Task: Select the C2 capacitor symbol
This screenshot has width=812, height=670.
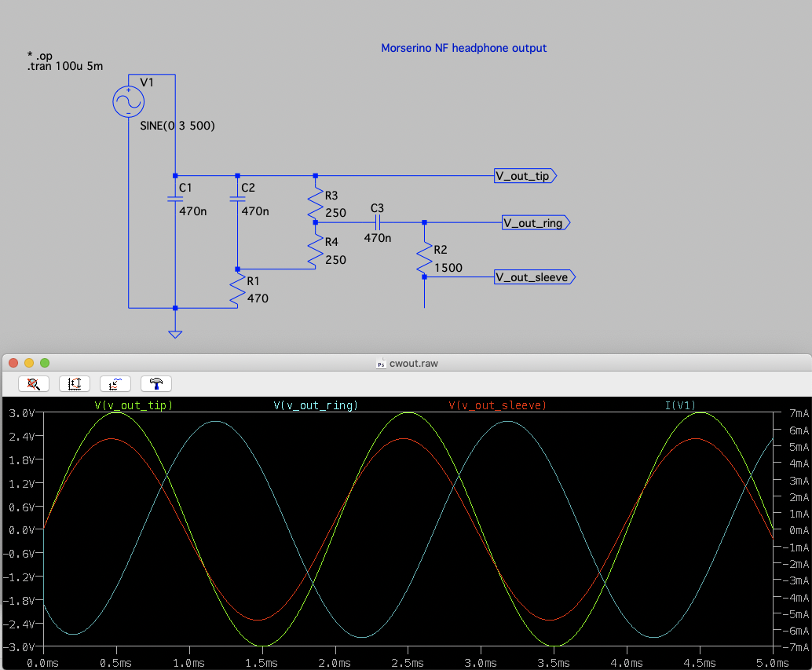Action: [x=237, y=199]
